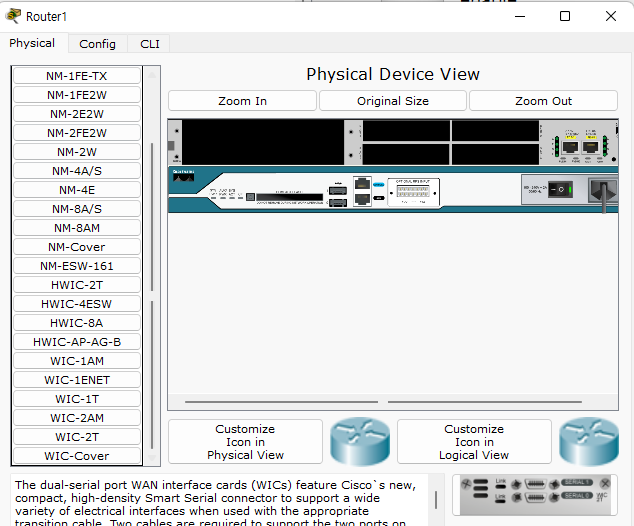Pick the WIC-2AM module

(77, 418)
